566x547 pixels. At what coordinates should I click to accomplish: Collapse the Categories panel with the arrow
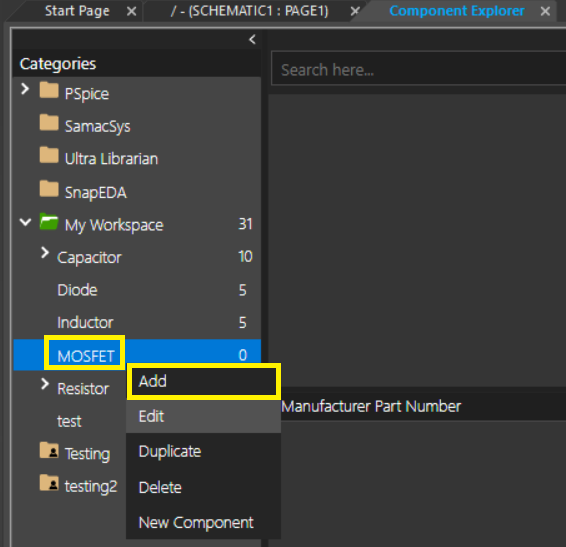coord(252,39)
